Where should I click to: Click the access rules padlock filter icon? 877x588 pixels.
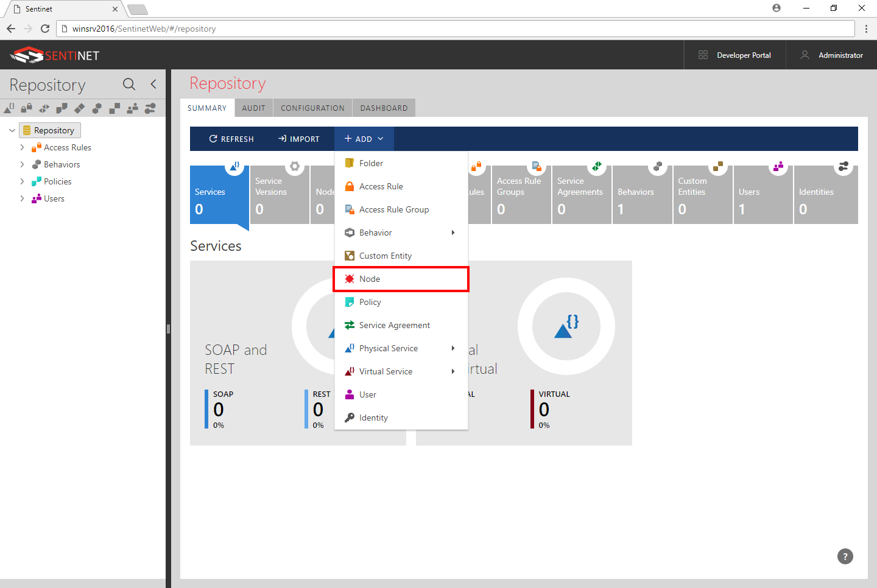[27, 108]
